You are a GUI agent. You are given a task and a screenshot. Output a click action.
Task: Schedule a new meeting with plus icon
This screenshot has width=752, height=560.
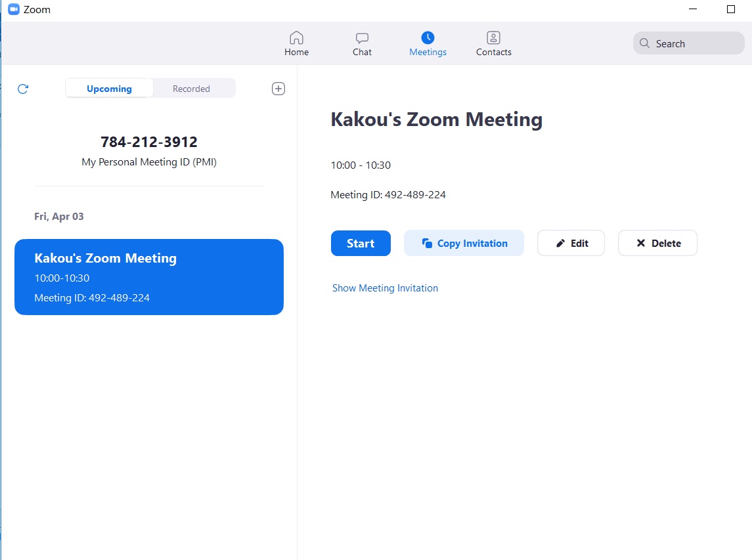[x=278, y=89]
